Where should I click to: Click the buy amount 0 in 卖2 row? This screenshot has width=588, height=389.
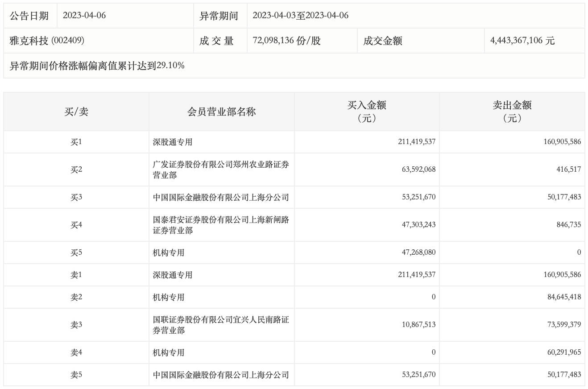[x=434, y=297]
